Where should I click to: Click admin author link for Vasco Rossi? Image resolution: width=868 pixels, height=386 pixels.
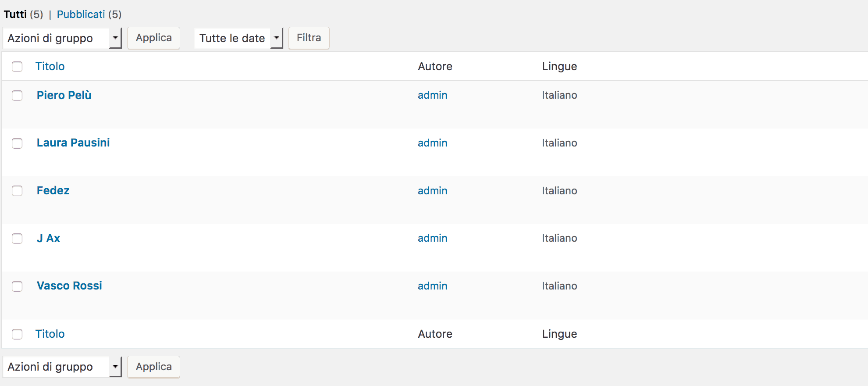pos(433,286)
